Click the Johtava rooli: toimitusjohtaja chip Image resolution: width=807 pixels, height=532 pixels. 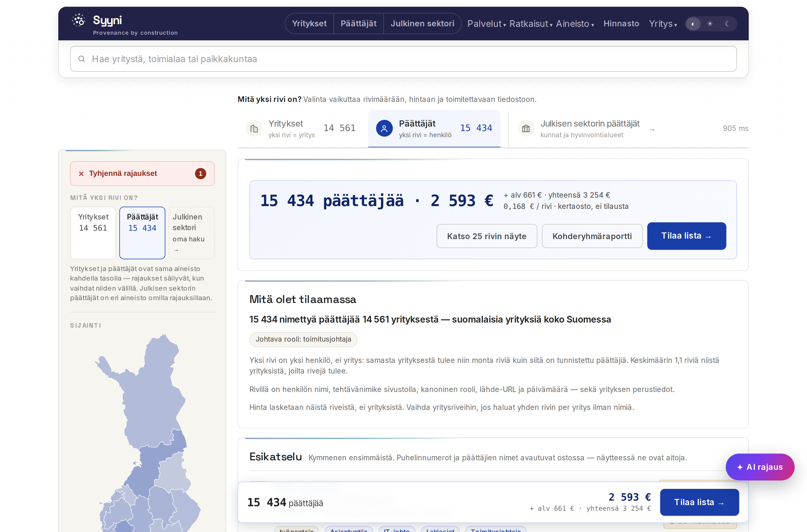(x=303, y=339)
